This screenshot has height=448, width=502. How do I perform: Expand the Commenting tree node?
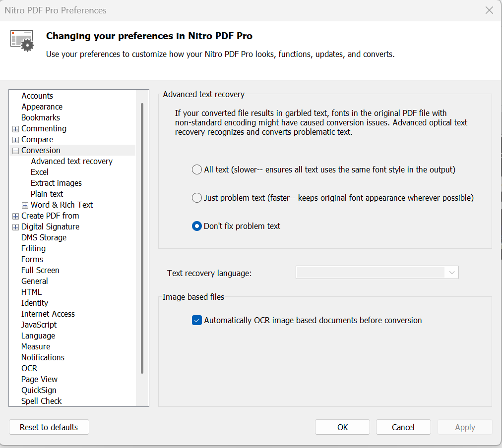point(15,129)
